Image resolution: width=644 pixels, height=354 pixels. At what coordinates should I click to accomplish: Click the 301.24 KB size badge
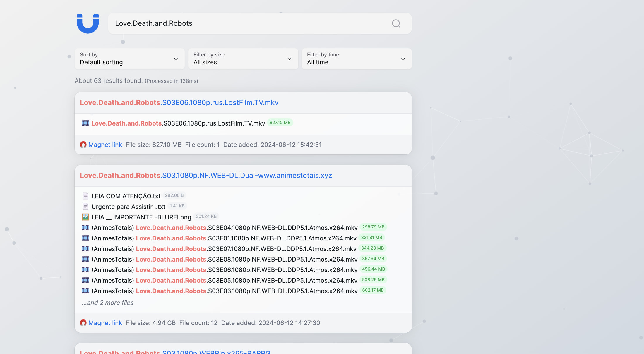[x=206, y=216]
